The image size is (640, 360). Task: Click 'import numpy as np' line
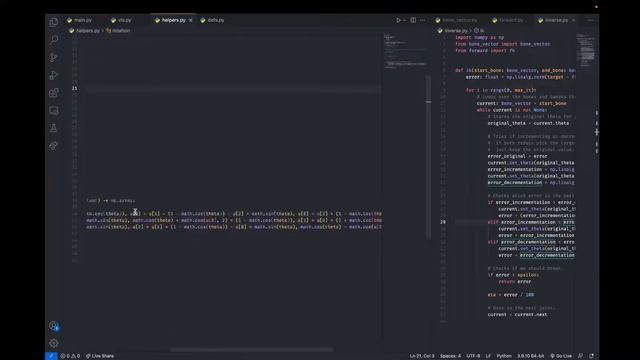coord(480,38)
